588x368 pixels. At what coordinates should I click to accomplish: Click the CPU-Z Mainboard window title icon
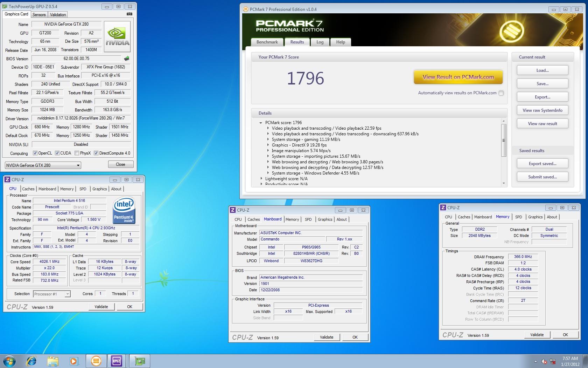[233, 210]
